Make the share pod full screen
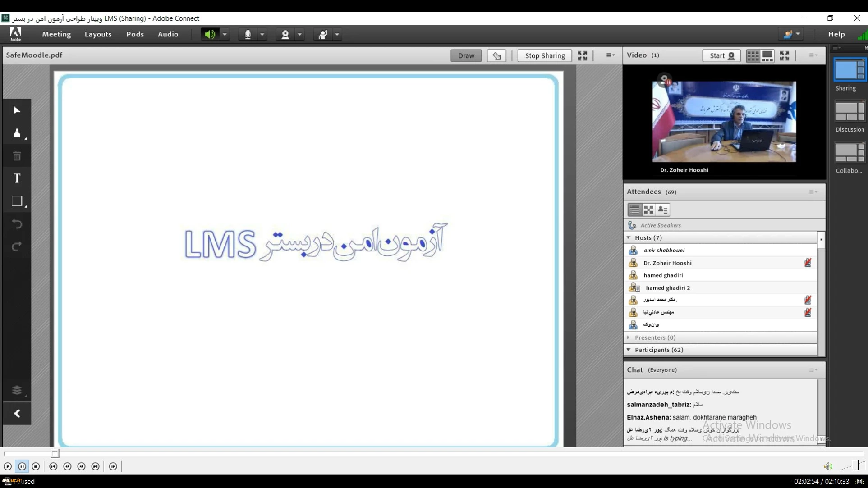Screen dimensions: 868x488 coord(582,56)
